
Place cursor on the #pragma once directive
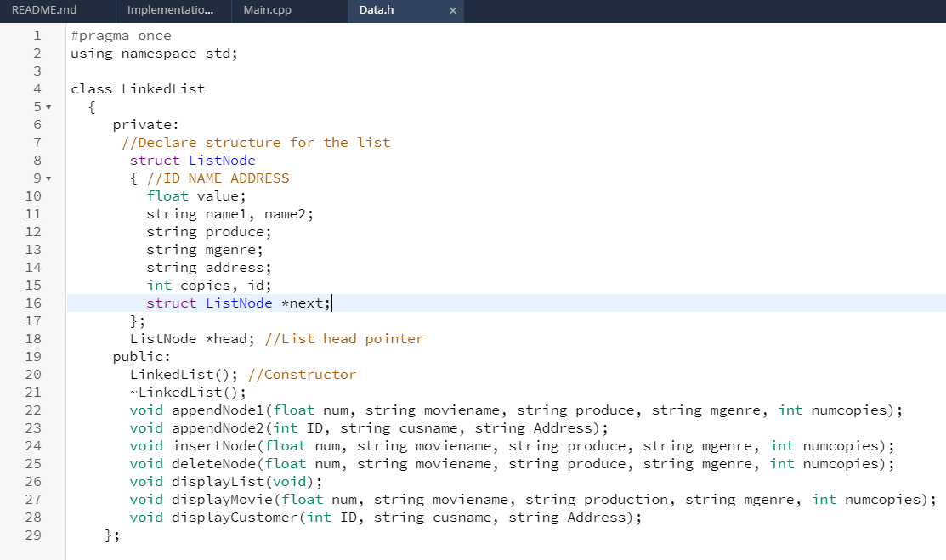(x=119, y=35)
